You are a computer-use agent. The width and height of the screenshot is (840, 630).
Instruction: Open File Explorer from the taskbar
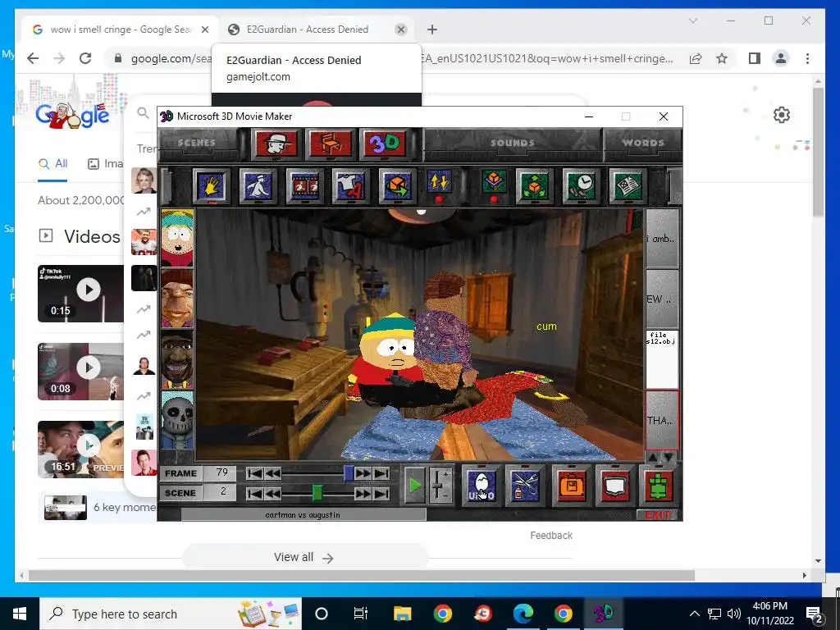point(402,614)
